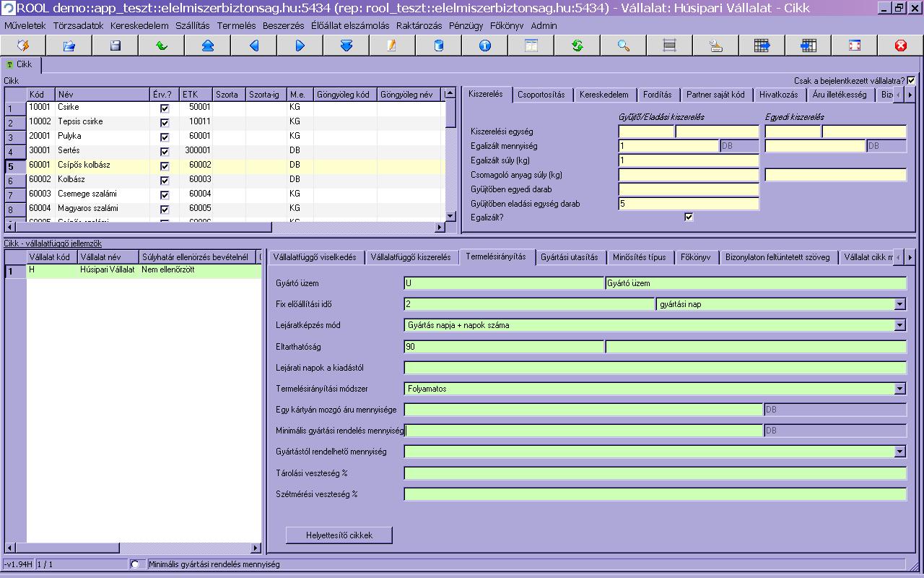The width and height of the screenshot is (924, 578).
Task: Click the Név column header
Action: tap(103, 95)
